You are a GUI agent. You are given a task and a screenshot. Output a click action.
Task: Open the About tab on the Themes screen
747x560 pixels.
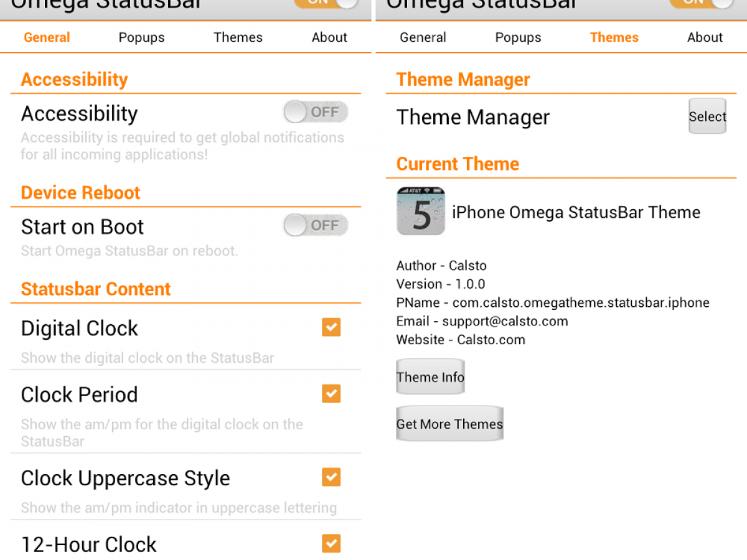point(705,37)
